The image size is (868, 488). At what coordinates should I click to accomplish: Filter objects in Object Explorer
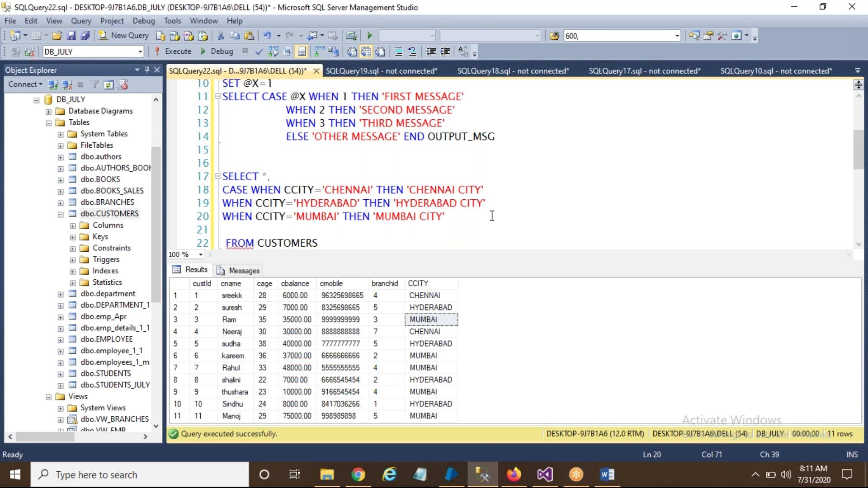tap(94, 84)
